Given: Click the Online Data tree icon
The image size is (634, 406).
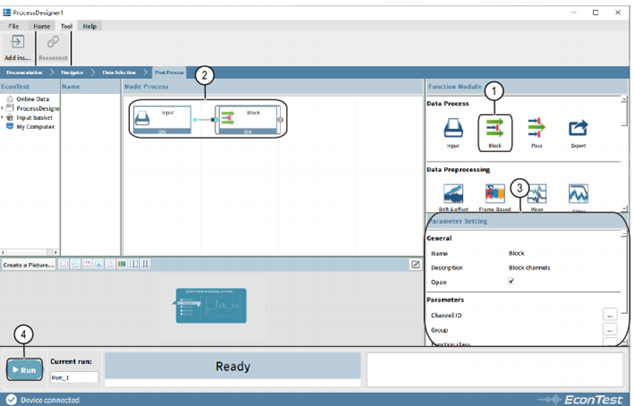Looking at the screenshot, I should tap(10, 99).
